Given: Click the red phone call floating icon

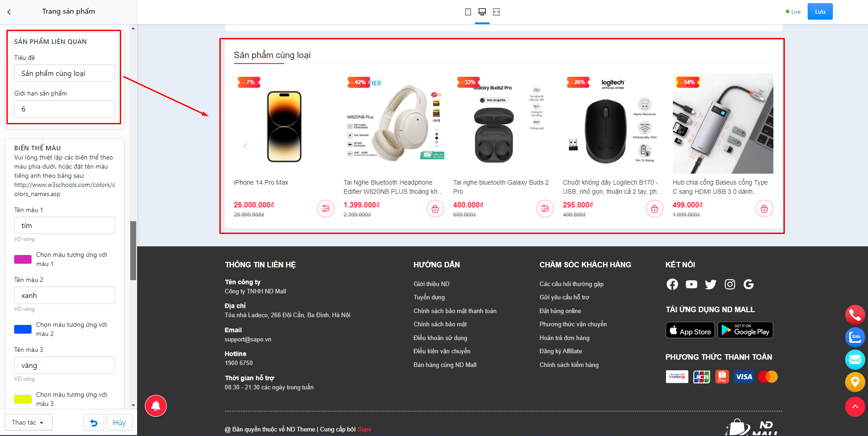Looking at the screenshot, I should 855,315.
